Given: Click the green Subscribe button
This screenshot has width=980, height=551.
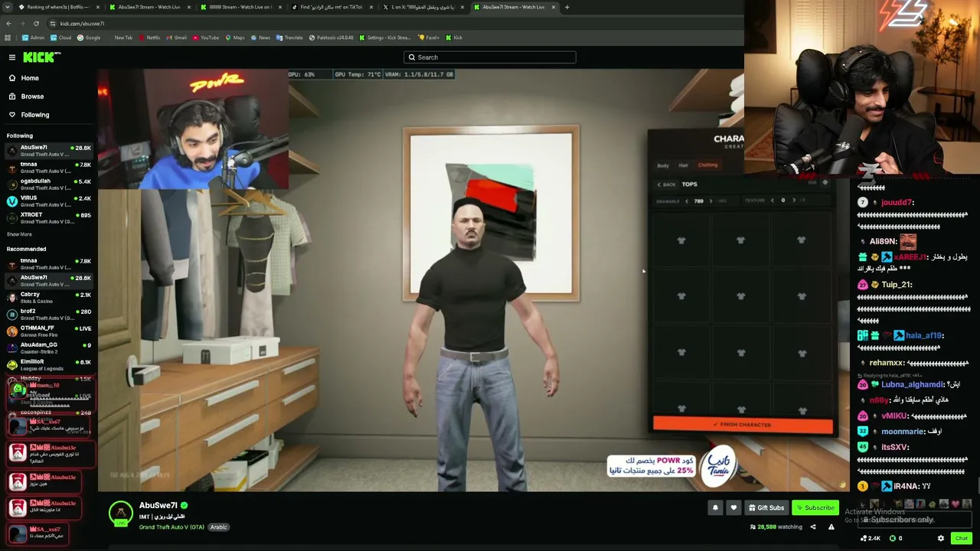Looking at the screenshot, I should click(x=815, y=507).
